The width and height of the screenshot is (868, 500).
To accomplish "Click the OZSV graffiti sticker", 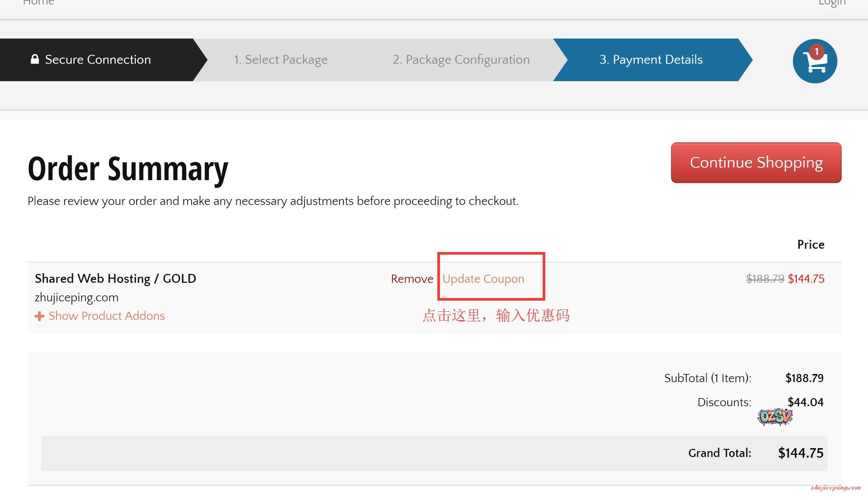I will click(775, 417).
